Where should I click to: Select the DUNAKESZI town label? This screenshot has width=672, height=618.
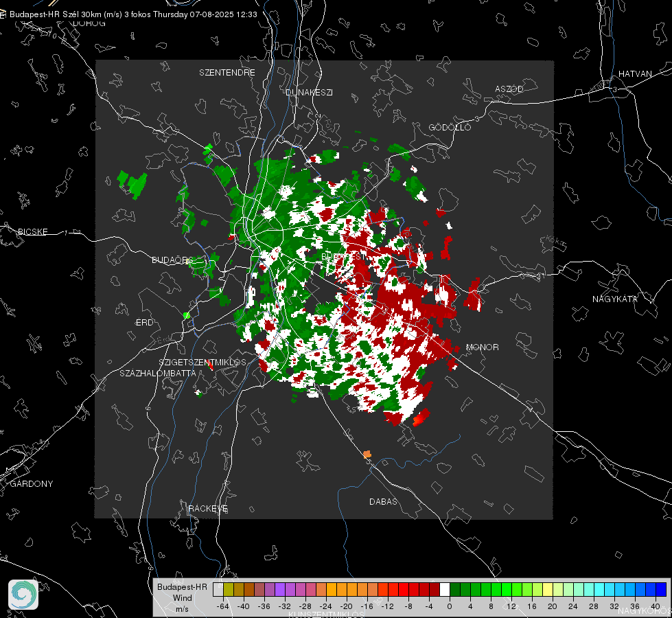(309, 92)
